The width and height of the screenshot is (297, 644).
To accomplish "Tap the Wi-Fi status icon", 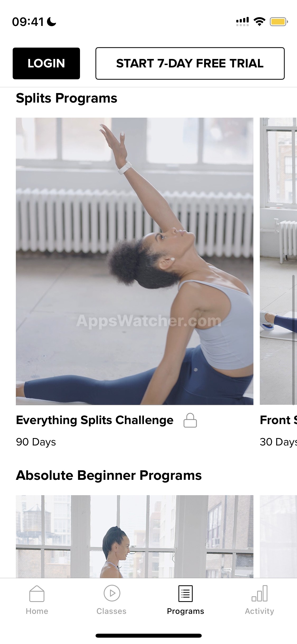I will tap(259, 22).
